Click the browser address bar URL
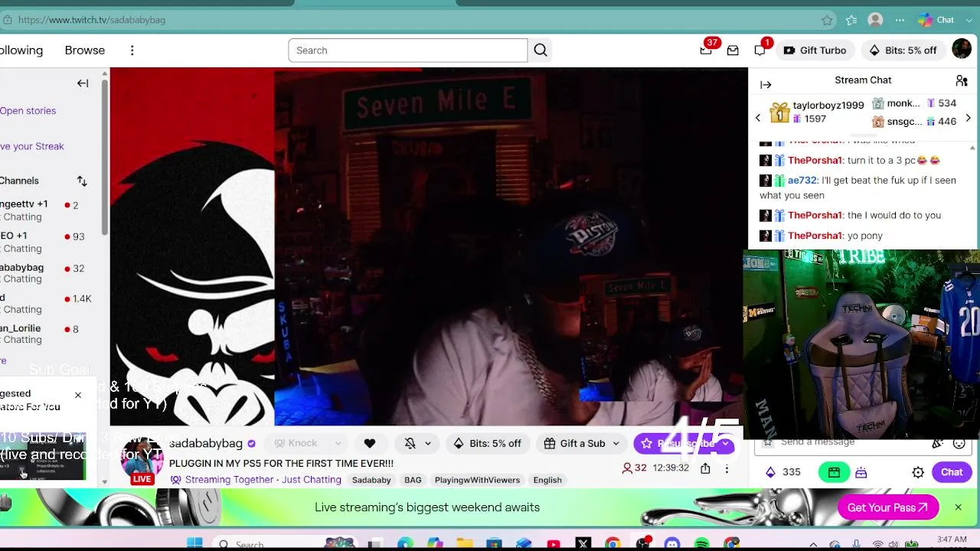Viewport: 980px width, 551px height. [x=92, y=20]
